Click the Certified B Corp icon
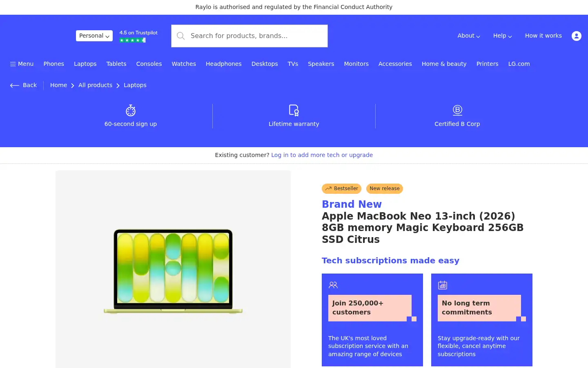 457,110
